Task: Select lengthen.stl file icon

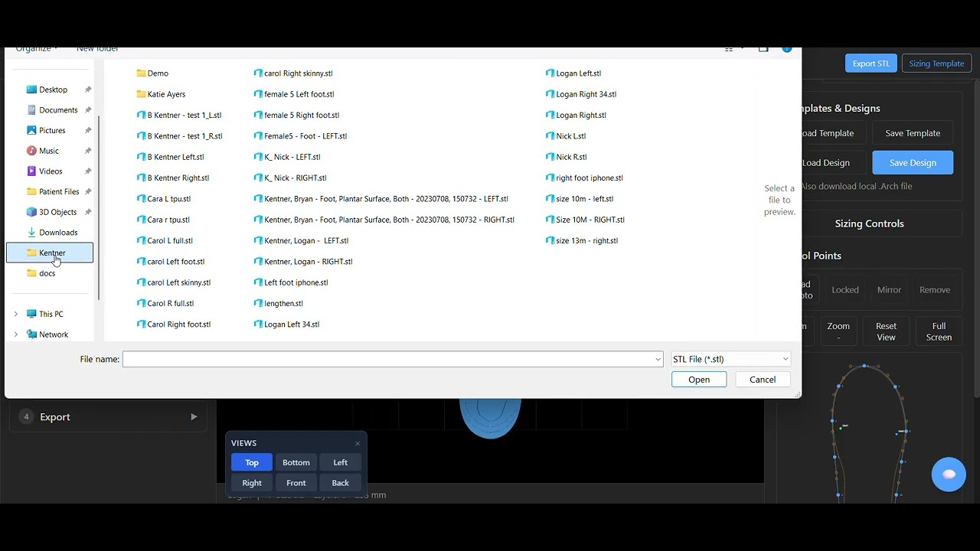Action: pyautogui.click(x=258, y=303)
